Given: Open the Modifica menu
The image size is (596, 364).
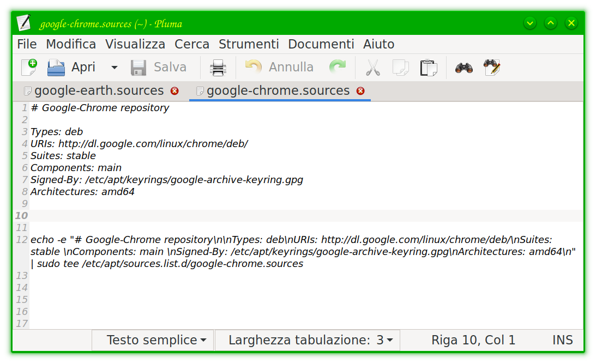Looking at the screenshot, I should [71, 44].
